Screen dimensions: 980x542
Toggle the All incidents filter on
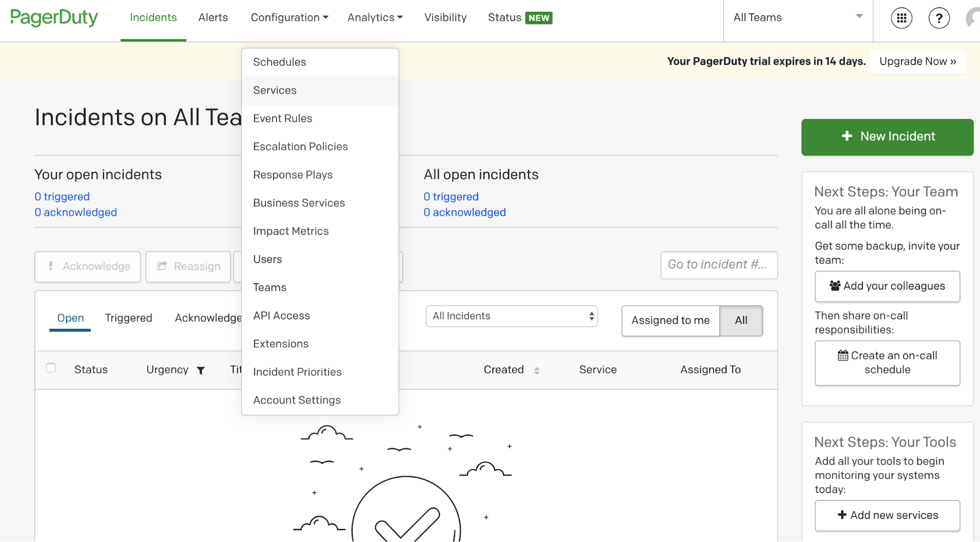click(x=741, y=320)
